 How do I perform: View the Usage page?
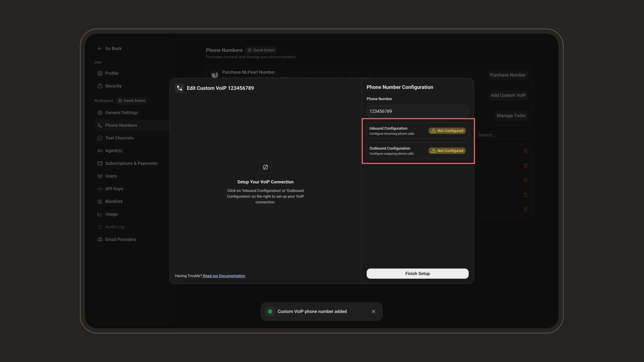111,214
